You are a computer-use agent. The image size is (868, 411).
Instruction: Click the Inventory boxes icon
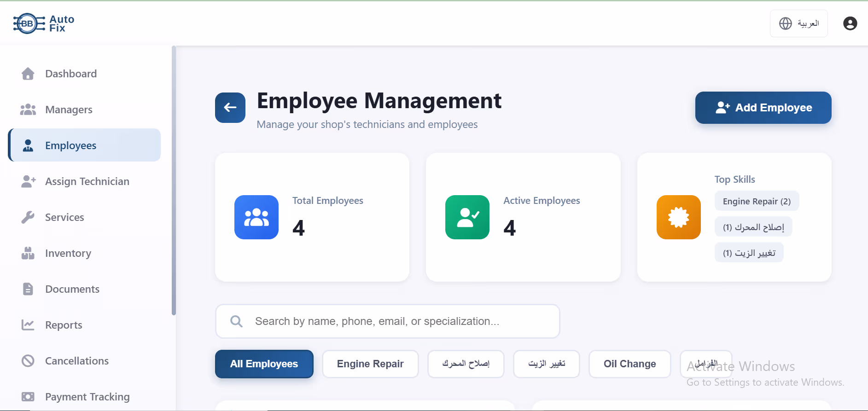click(x=28, y=253)
